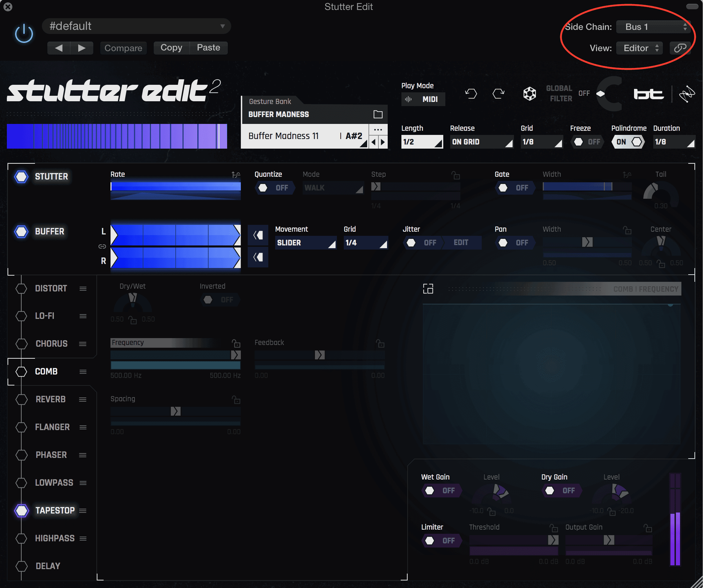Select the Comb effect module

click(46, 371)
